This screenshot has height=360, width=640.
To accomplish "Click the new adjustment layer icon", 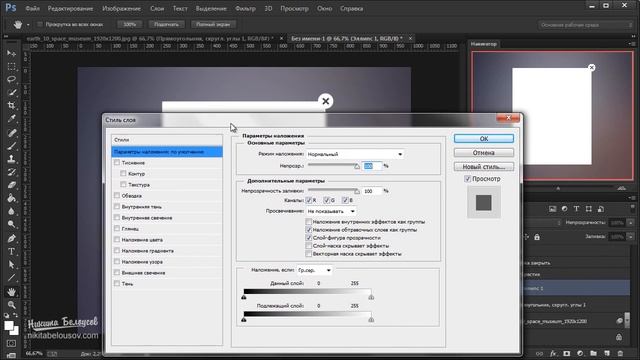I will point(580,353).
